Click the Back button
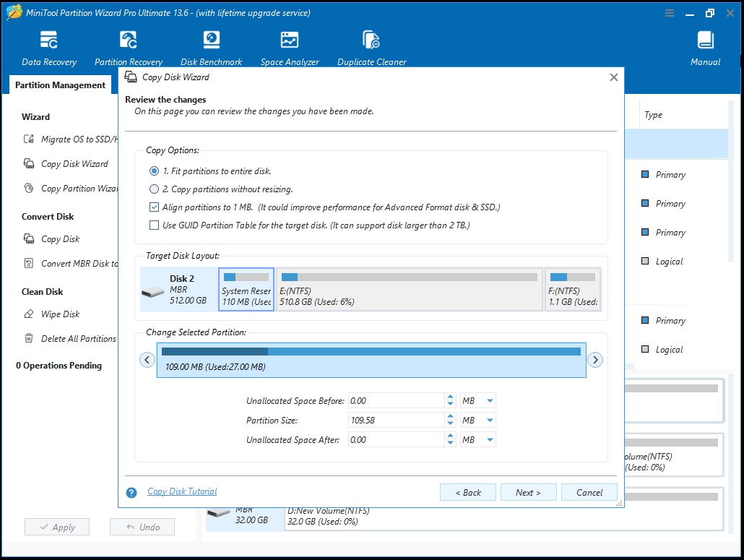Screen dimensions: 744x560 [x=468, y=492]
